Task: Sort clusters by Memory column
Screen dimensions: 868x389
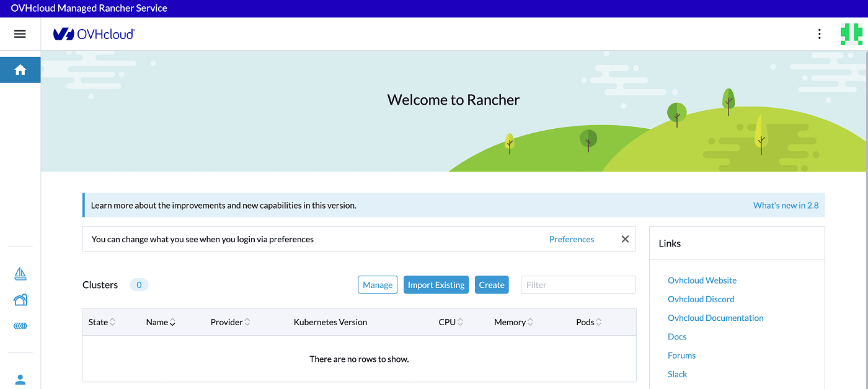Action: click(x=513, y=322)
